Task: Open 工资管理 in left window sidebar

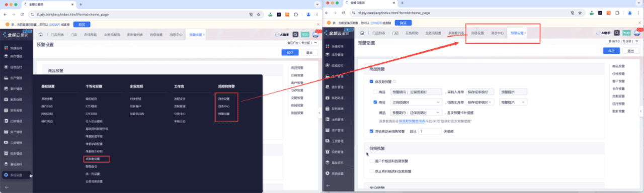Action: [x=16, y=142]
